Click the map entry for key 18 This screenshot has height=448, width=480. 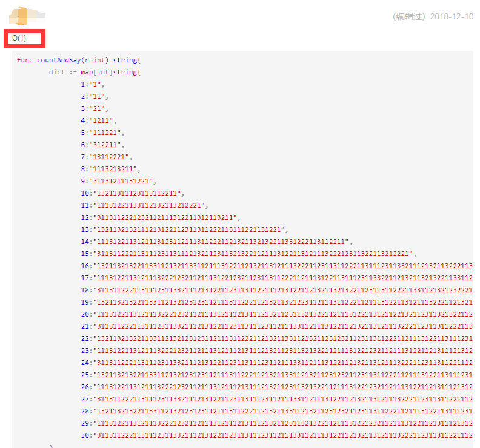(277, 290)
